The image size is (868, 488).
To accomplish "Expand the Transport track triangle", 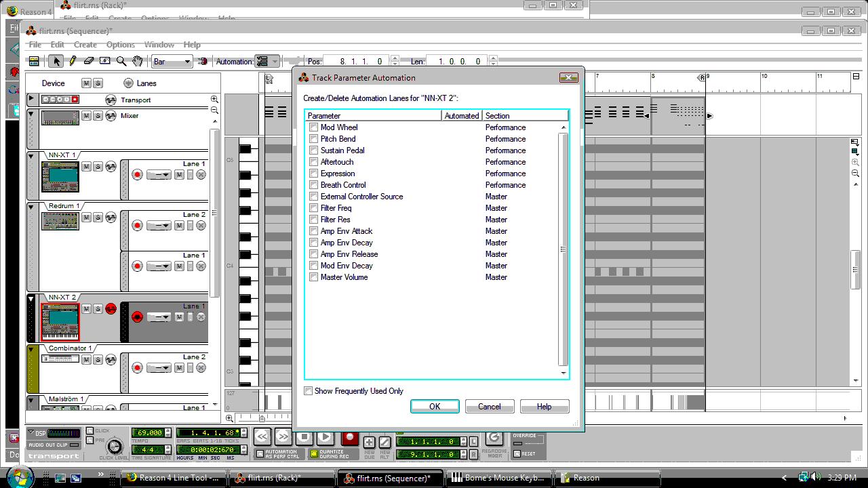I will [x=31, y=100].
